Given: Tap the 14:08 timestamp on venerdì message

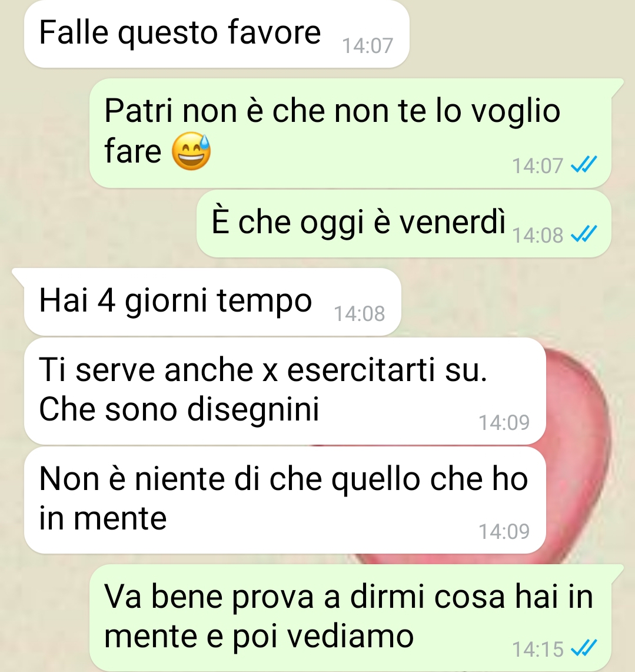Looking at the screenshot, I should tap(538, 235).
